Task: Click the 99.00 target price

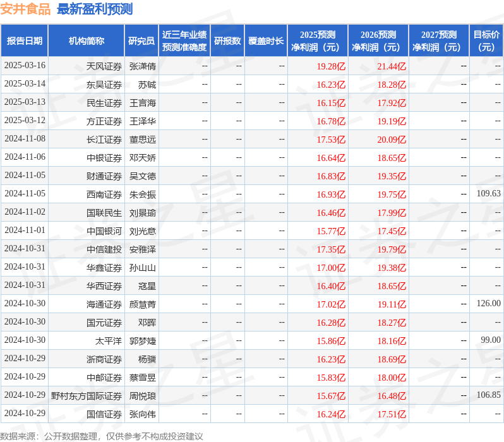Action: coord(491,340)
